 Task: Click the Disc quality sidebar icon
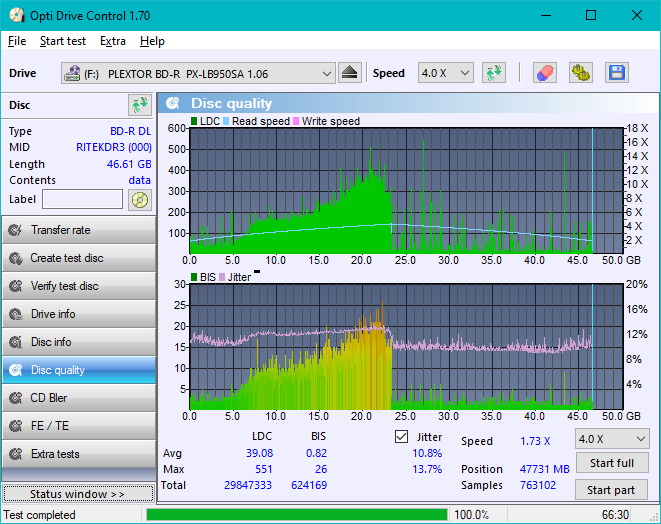(16, 370)
